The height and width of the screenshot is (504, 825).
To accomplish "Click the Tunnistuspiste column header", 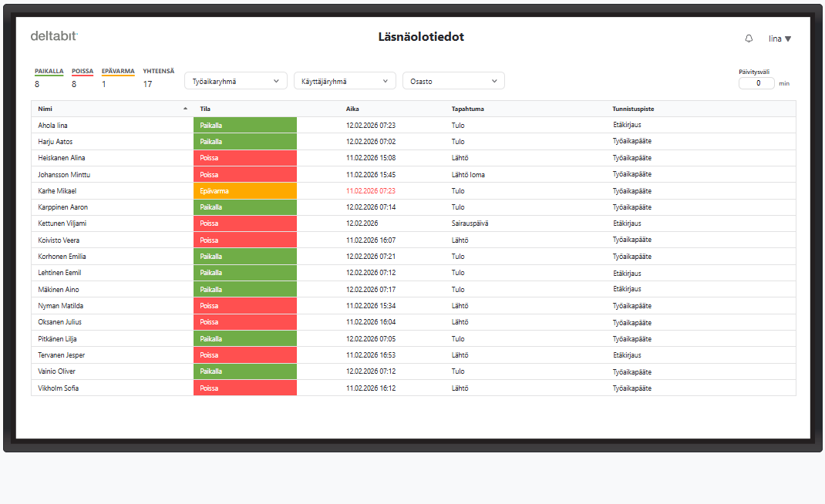I will click(633, 109).
